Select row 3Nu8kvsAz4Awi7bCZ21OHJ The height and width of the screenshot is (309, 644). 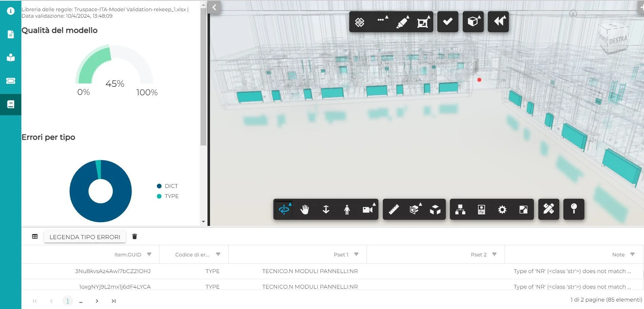point(332,271)
